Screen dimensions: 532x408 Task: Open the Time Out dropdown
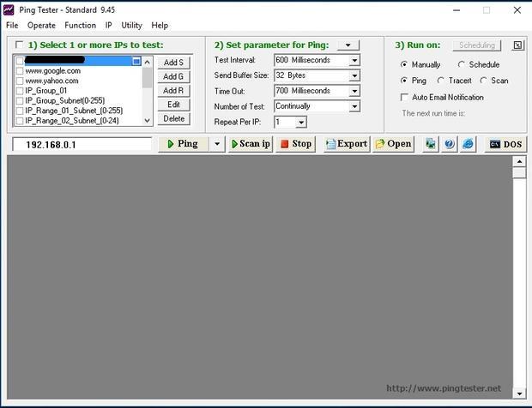354,91
